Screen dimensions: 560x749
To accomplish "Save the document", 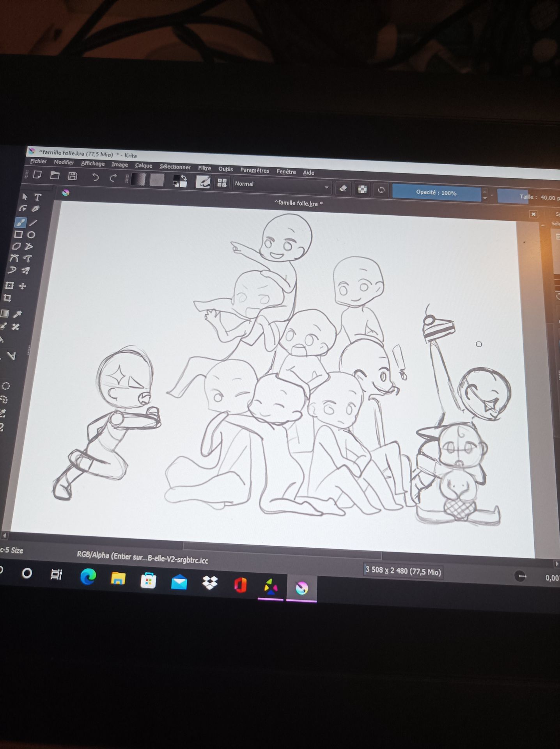I will (x=73, y=176).
